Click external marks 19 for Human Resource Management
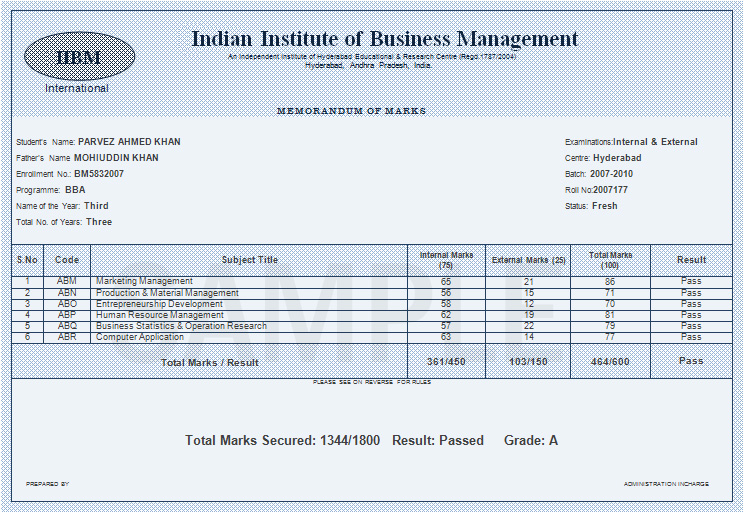Screen dimensions: 744x513 [529, 315]
